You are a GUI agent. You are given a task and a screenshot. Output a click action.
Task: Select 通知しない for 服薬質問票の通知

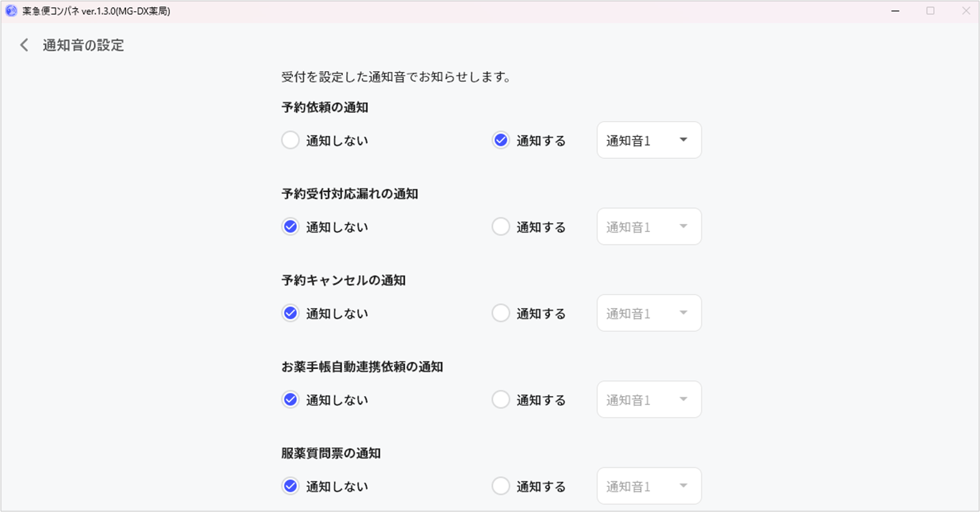(291, 486)
